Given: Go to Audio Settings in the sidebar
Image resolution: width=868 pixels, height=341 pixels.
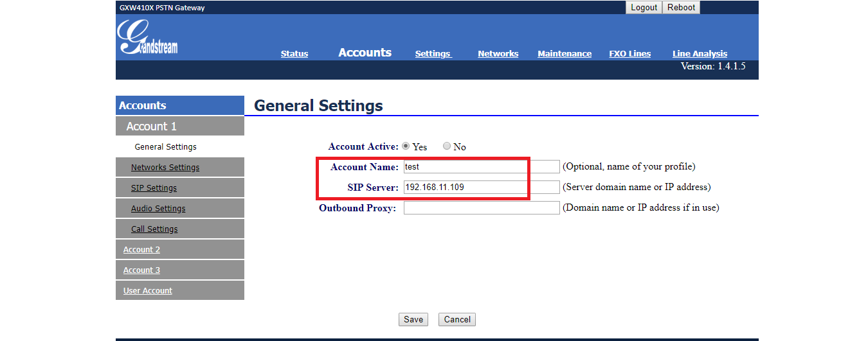Looking at the screenshot, I should point(158,209).
